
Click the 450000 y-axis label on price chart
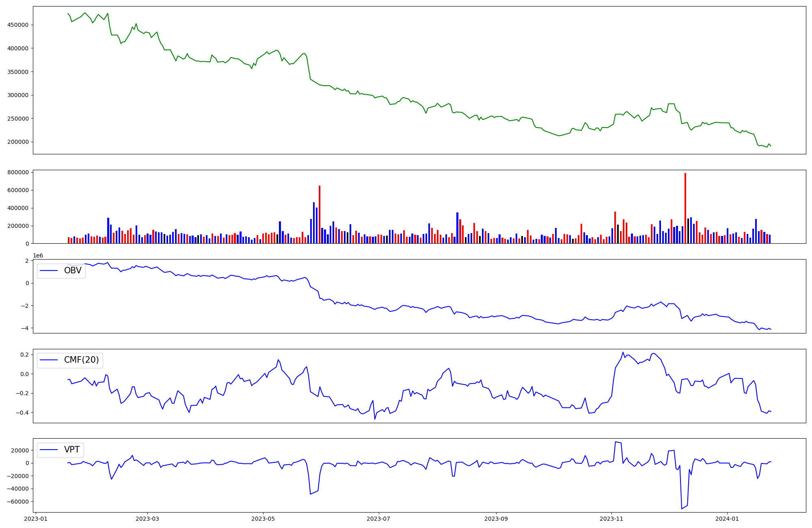tap(18, 25)
